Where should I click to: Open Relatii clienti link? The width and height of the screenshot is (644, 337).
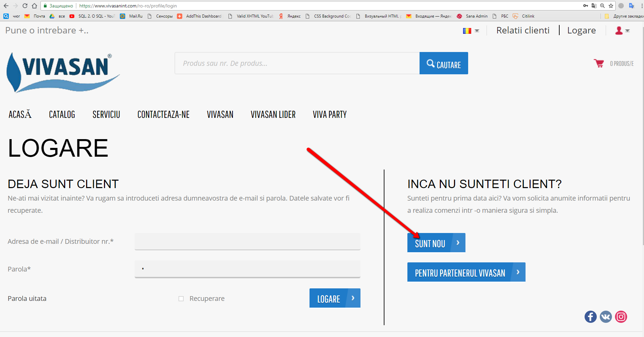[x=523, y=30]
